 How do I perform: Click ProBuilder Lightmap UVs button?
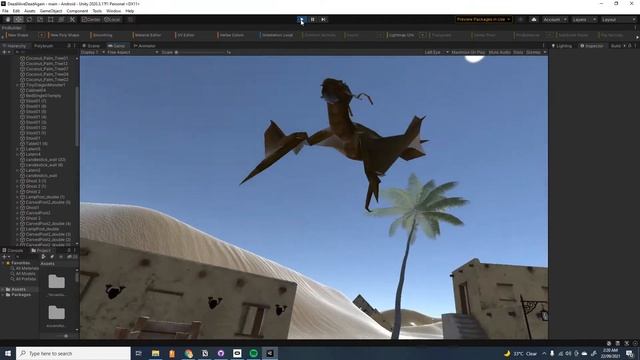click(401, 36)
